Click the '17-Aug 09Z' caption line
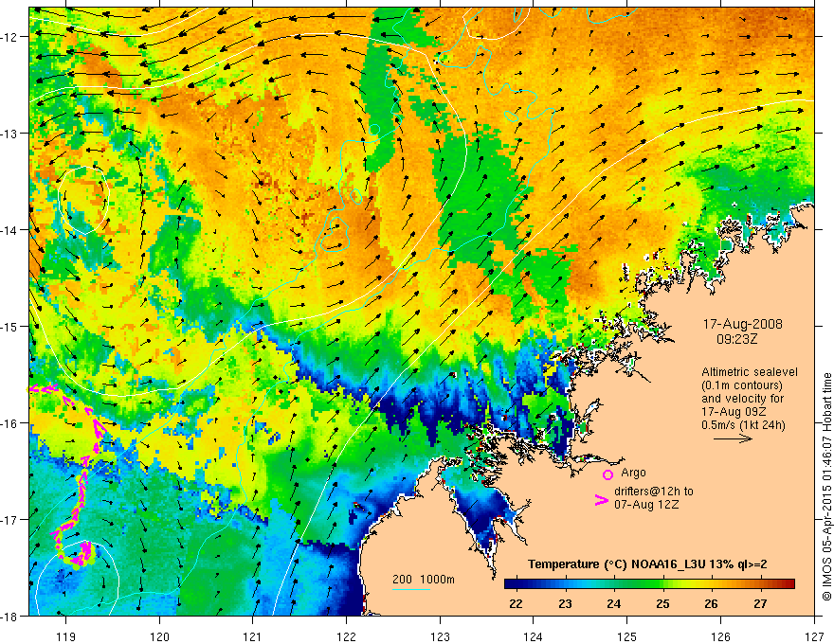The height and width of the screenshot is (644, 834). (x=732, y=412)
